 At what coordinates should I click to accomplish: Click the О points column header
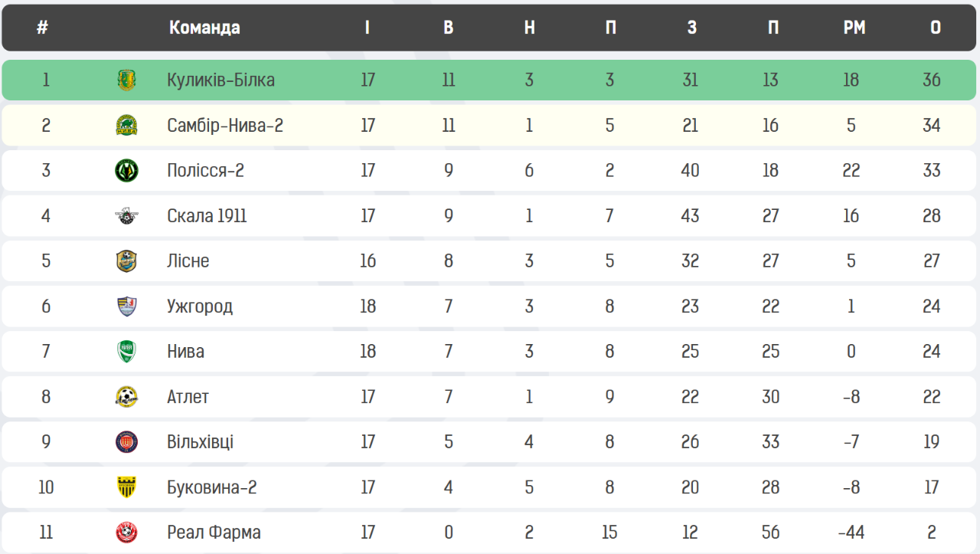click(x=936, y=28)
